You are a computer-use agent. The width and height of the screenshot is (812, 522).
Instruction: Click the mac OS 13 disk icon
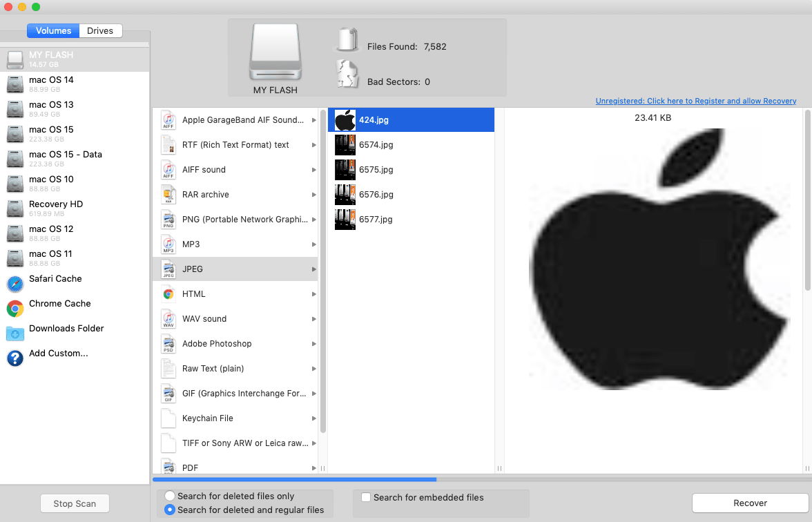15,109
